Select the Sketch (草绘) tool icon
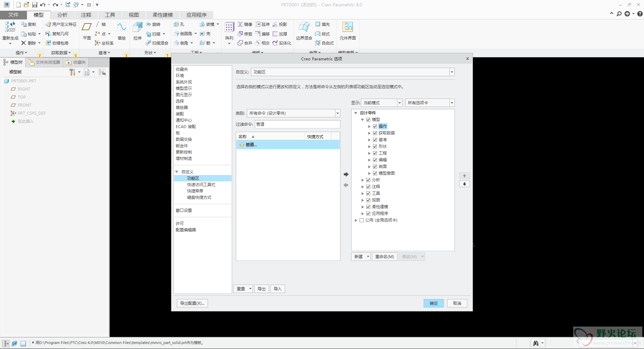This screenshot has width=644, height=349. (121, 27)
